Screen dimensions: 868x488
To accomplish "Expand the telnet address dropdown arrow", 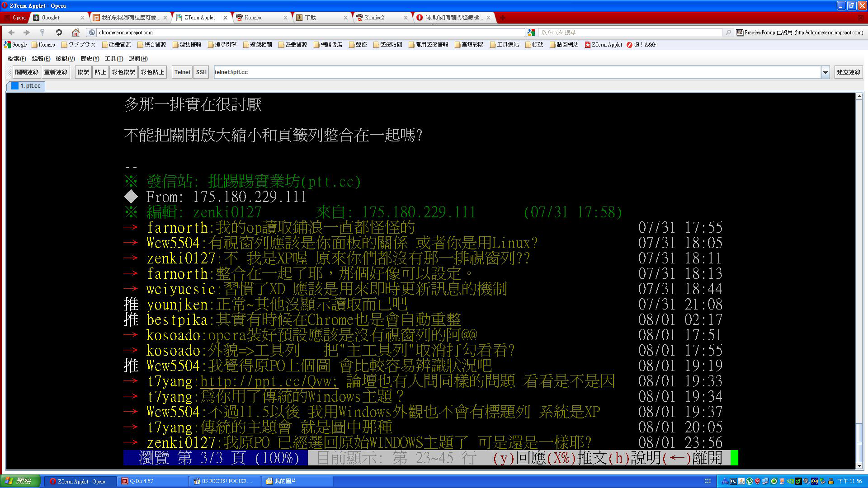I will pyautogui.click(x=825, y=72).
